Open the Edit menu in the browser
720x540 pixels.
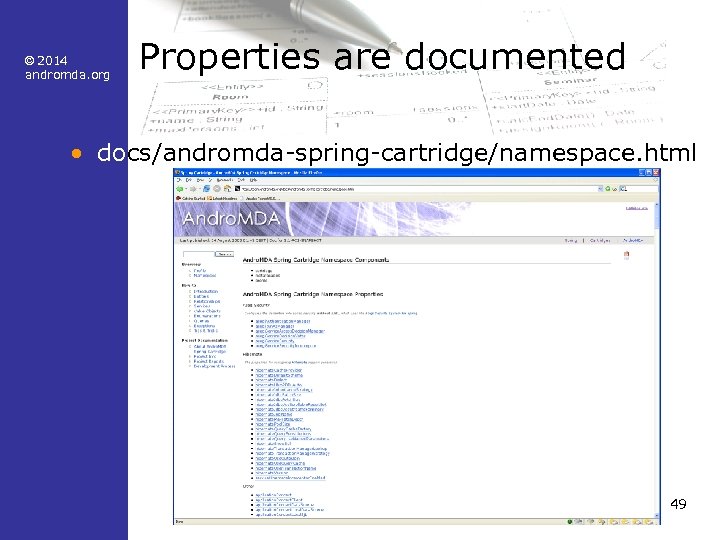[x=189, y=180]
